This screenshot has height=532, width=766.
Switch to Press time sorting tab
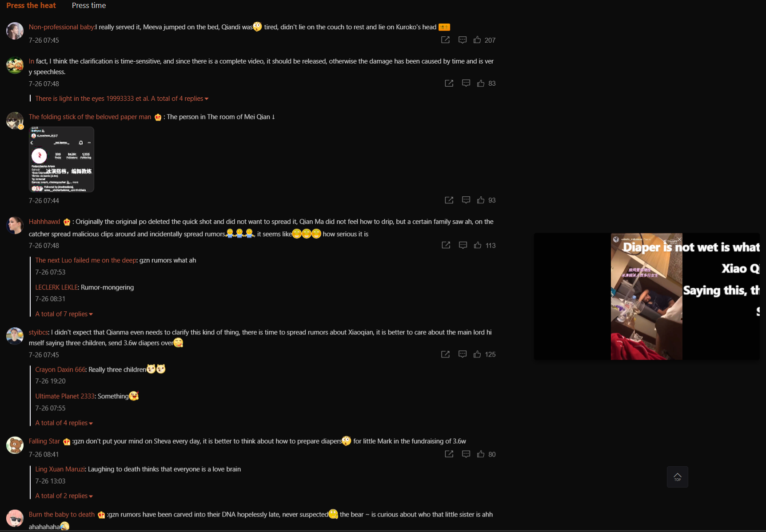coord(89,5)
